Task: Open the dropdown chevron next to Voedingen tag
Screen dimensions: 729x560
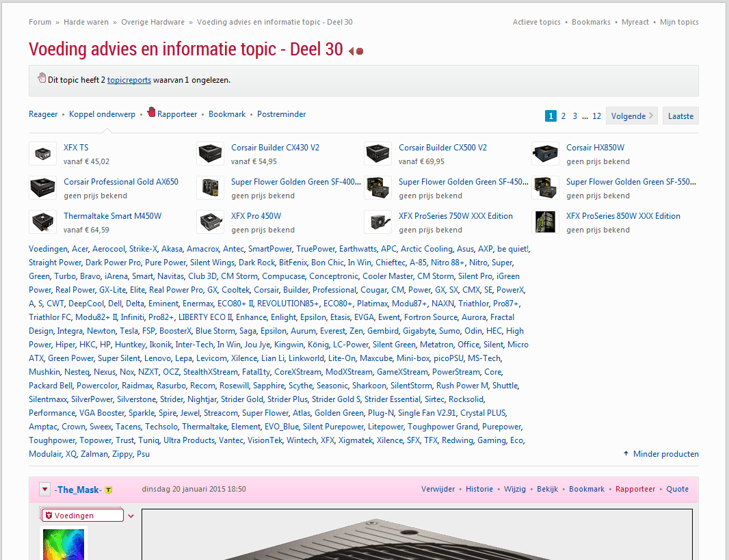Action: (131, 516)
